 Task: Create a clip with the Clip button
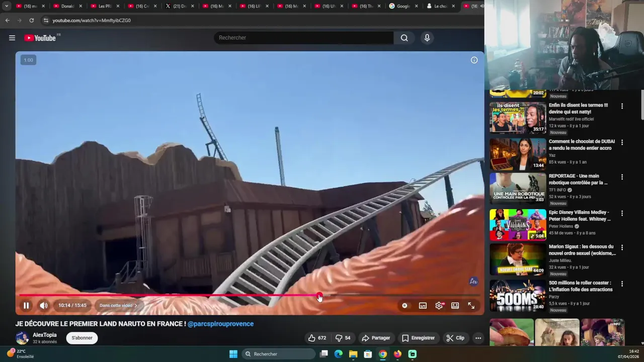click(455, 338)
